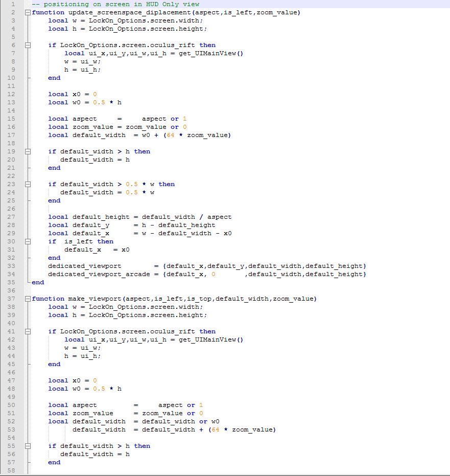Collapse the is_left if block fold
The width and height of the screenshot is (450, 476).
point(29,241)
